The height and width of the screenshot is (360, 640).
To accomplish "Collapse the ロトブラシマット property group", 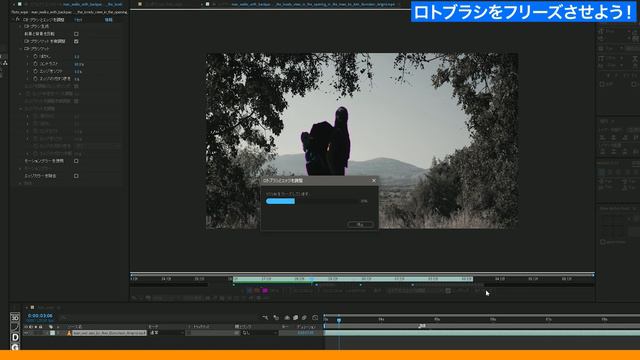I will pos(21,49).
